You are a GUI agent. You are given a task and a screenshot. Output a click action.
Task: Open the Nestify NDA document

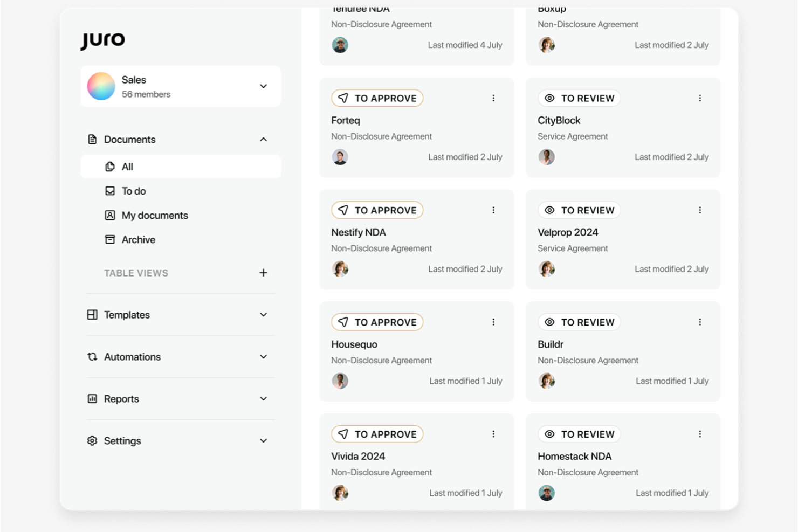[x=358, y=232]
